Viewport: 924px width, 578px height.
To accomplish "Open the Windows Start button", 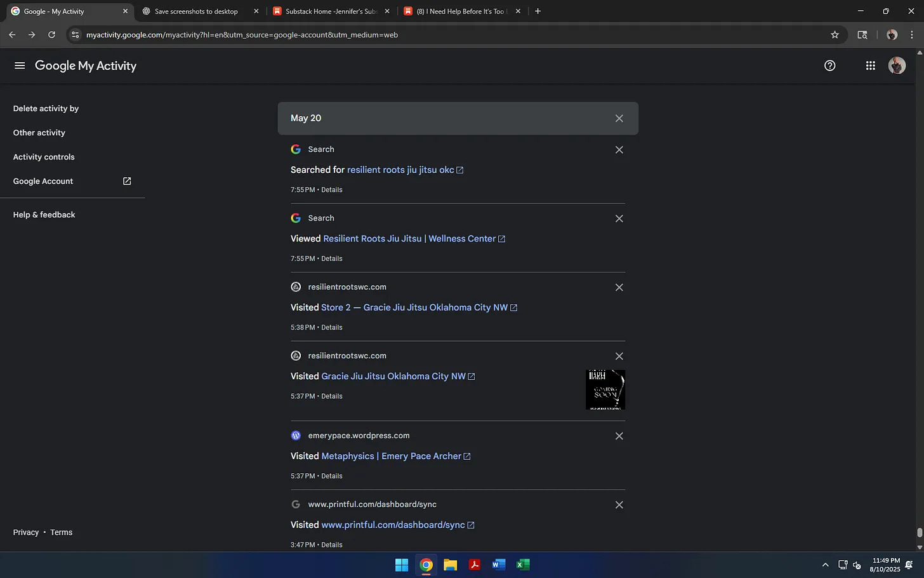I will [402, 565].
